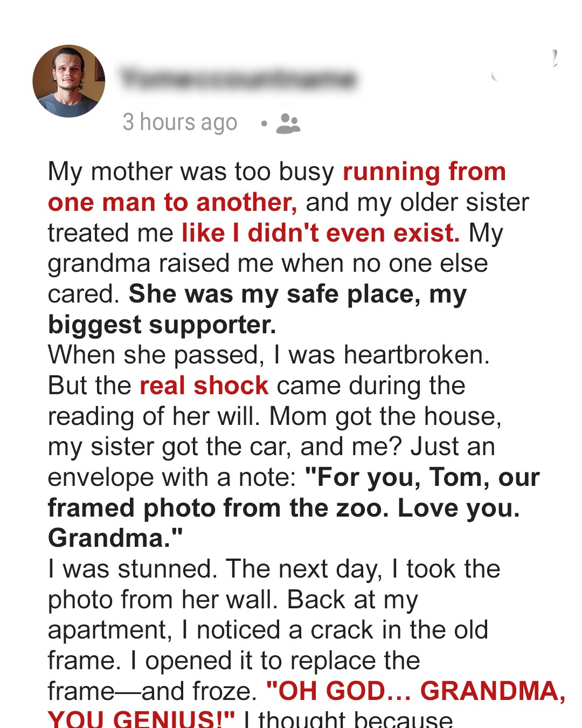Click 'like I didn't even exist.' highlight
582x728 pixels.
click(321, 233)
